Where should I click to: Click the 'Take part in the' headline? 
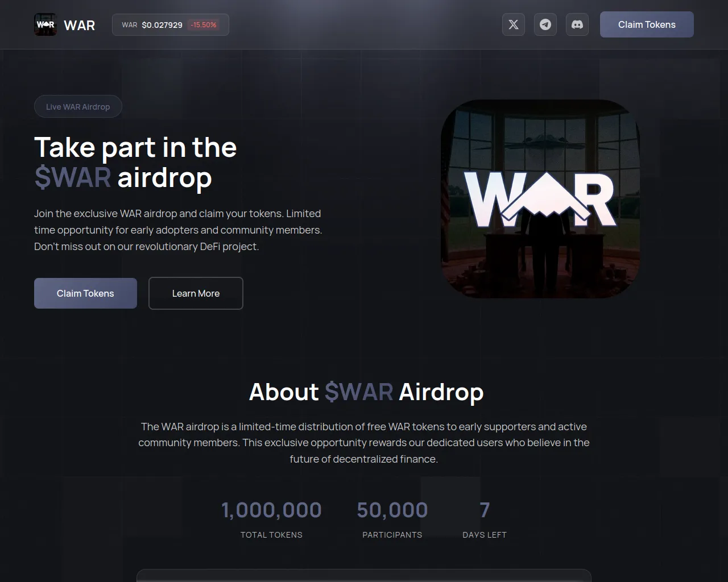135,147
